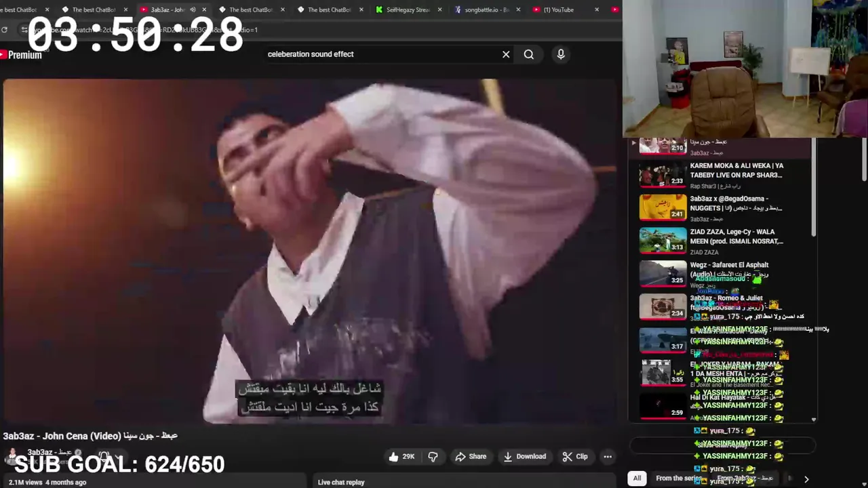Image resolution: width=868 pixels, height=488 pixels.
Task: Open the 3ab3az channel name link
Action: (x=49, y=452)
